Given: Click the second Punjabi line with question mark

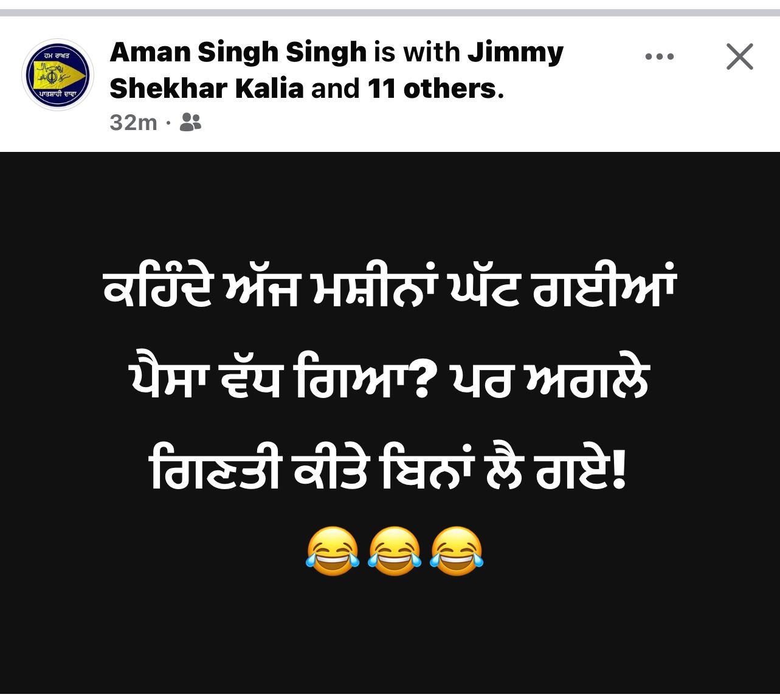Looking at the screenshot, I should (390, 380).
